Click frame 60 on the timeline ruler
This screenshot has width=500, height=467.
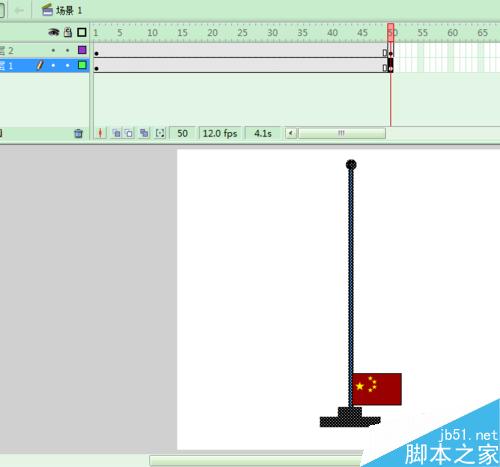(452, 33)
